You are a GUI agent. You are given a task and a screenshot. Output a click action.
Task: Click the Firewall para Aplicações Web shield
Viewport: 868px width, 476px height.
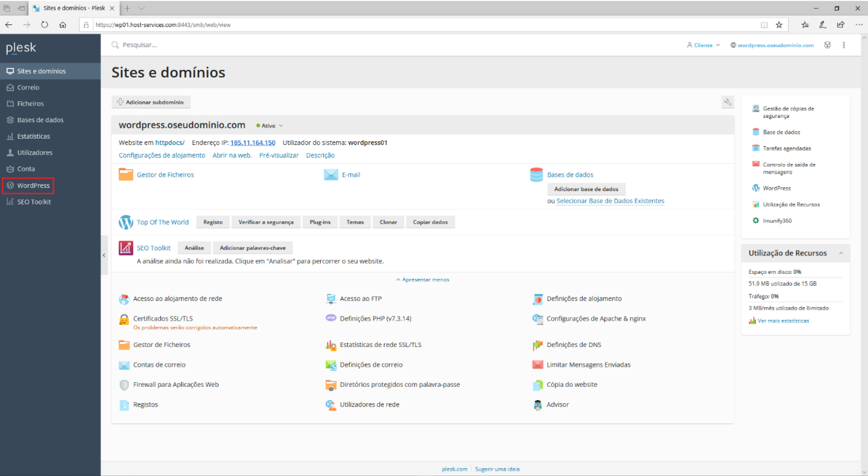[124, 385]
